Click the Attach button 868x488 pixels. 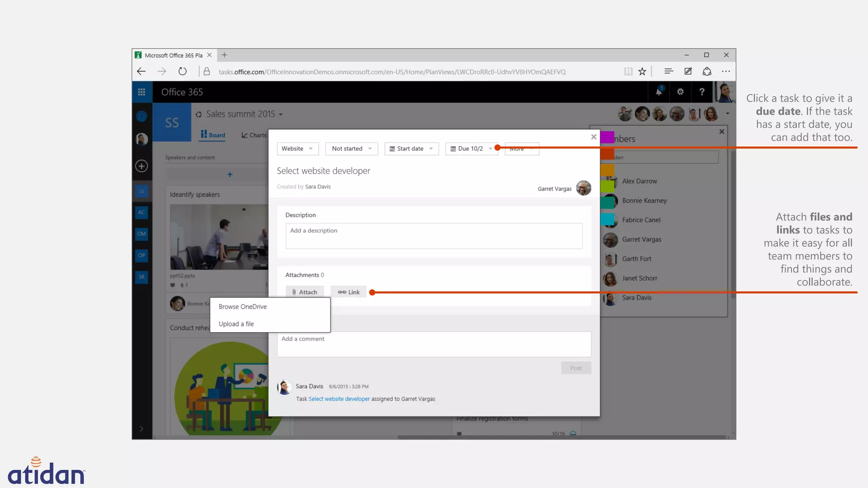coord(305,292)
